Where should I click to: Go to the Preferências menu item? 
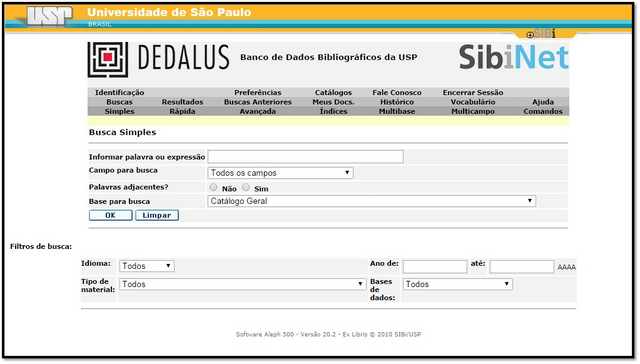point(258,93)
